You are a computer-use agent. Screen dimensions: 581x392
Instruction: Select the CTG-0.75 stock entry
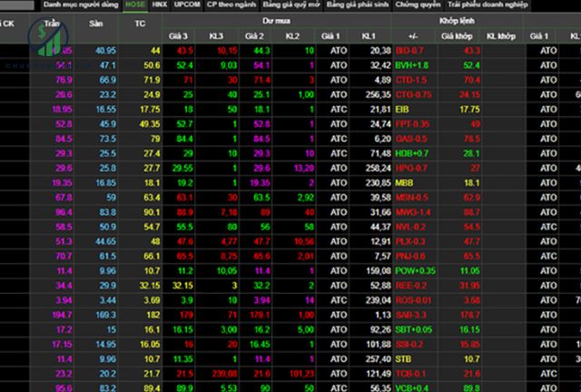point(414,94)
